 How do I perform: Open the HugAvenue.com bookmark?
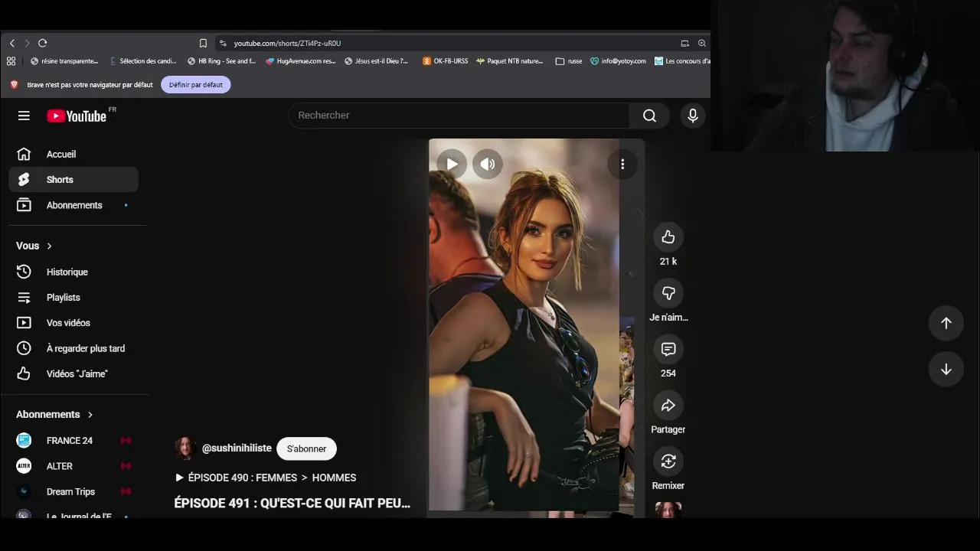click(x=300, y=61)
